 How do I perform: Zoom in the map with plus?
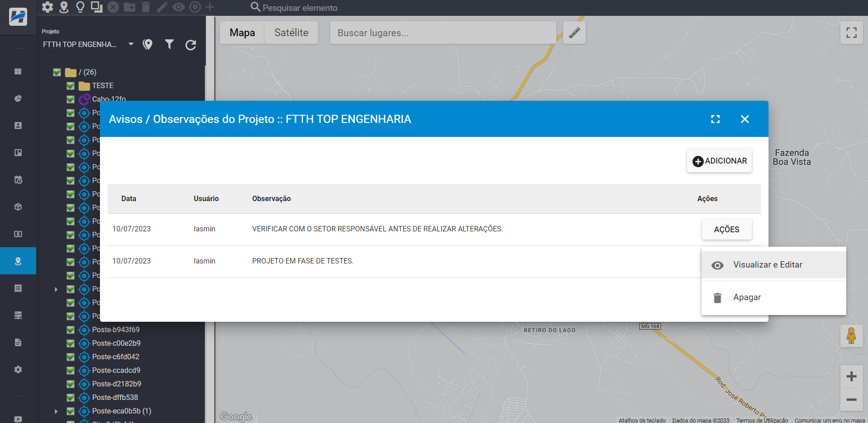851,376
